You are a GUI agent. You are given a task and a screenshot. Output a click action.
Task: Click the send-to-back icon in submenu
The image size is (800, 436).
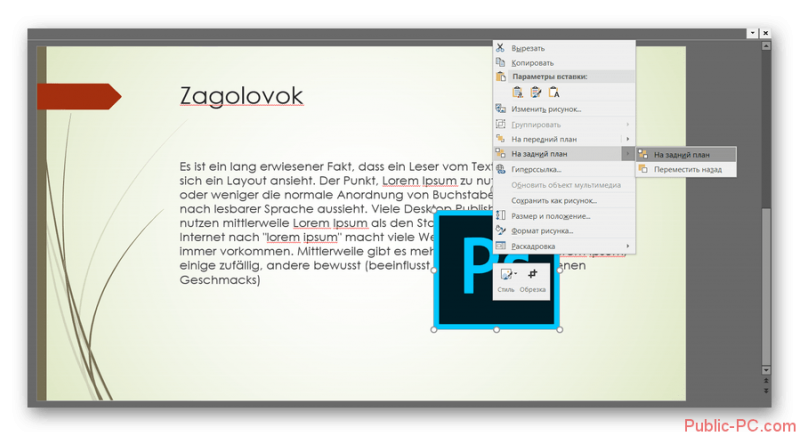[x=643, y=154]
